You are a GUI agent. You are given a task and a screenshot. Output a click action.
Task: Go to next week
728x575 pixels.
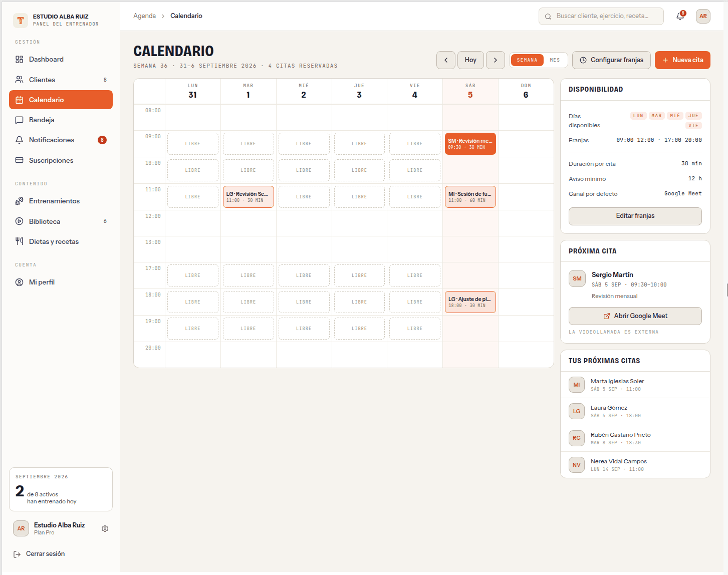click(496, 60)
